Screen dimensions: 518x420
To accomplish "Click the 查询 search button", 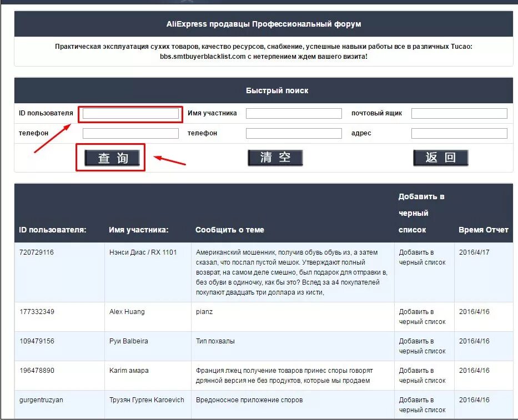I will (x=112, y=158).
